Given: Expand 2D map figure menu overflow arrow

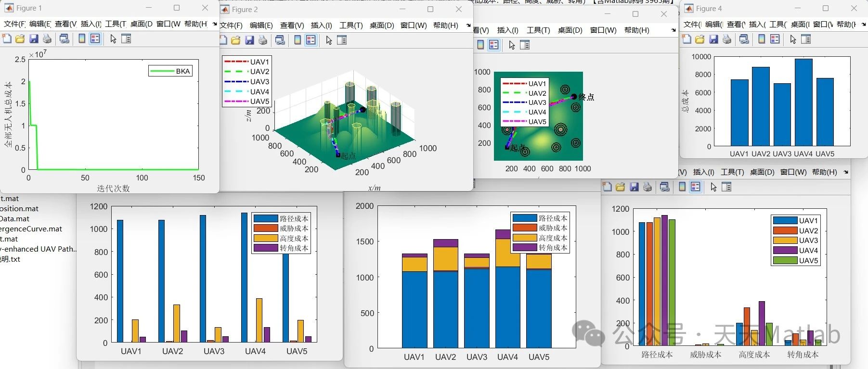Looking at the screenshot, I should pyautogui.click(x=673, y=30).
